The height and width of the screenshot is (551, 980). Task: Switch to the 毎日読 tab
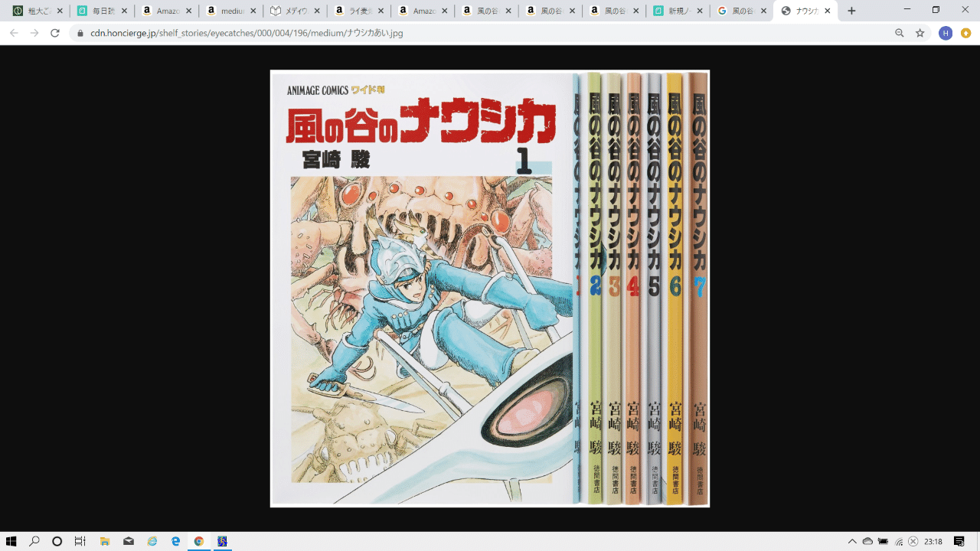[102, 11]
